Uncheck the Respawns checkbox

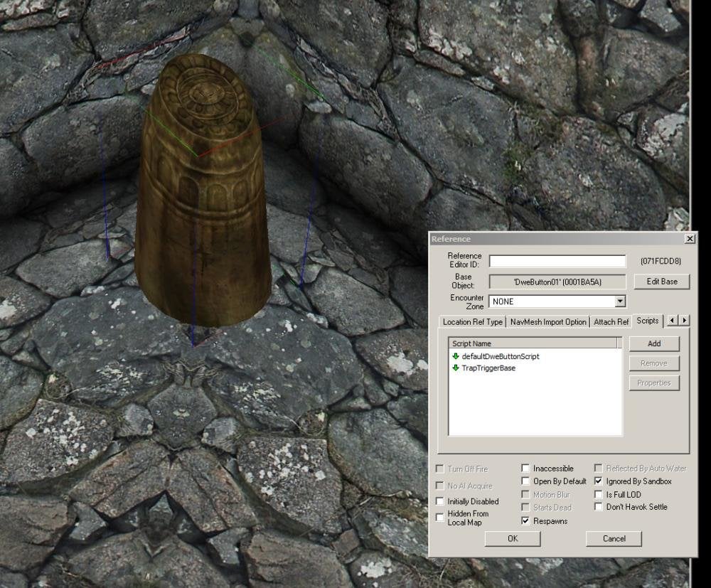[525, 520]
